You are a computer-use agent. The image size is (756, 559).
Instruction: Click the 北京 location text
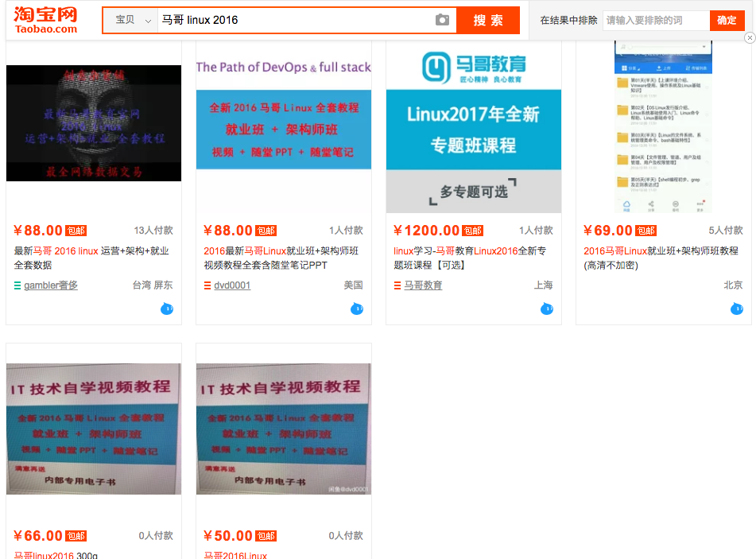pos(733,285)
